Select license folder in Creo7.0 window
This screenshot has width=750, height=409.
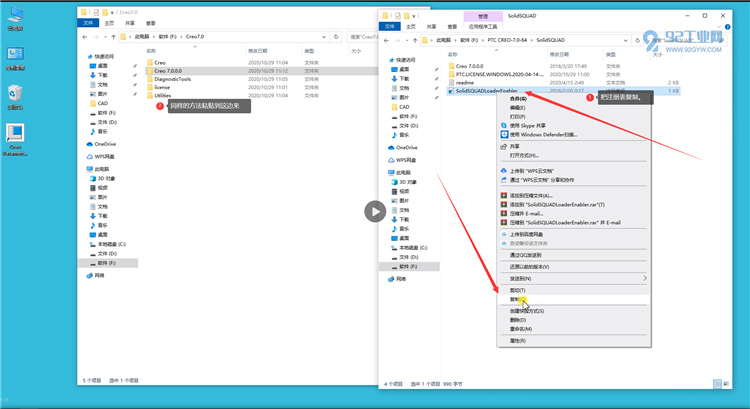click(162, 87)
